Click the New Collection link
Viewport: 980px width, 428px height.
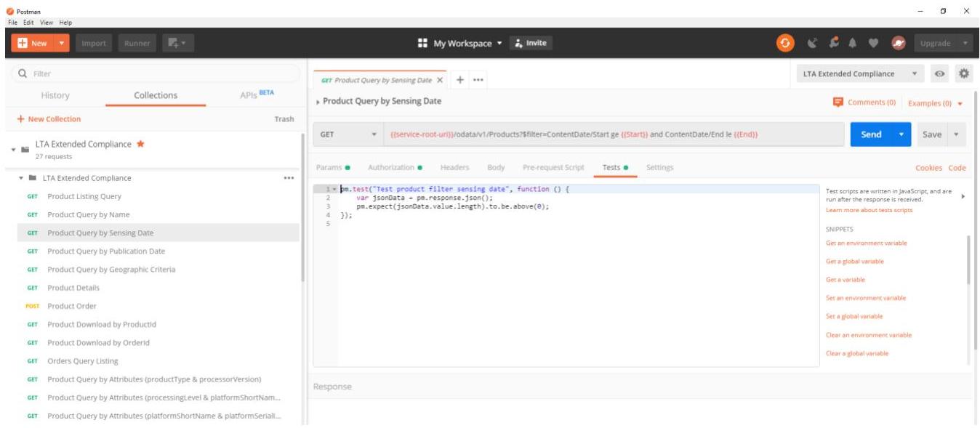click(x=49, y=119)
